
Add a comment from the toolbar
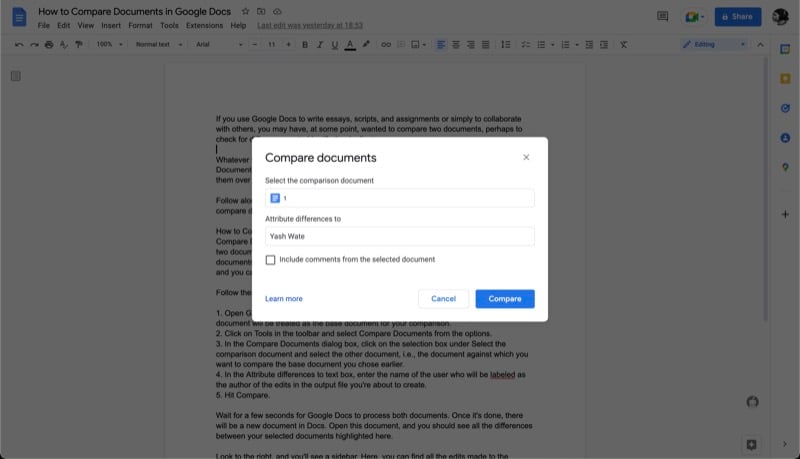pyautogui.click(x=401, y=44)
